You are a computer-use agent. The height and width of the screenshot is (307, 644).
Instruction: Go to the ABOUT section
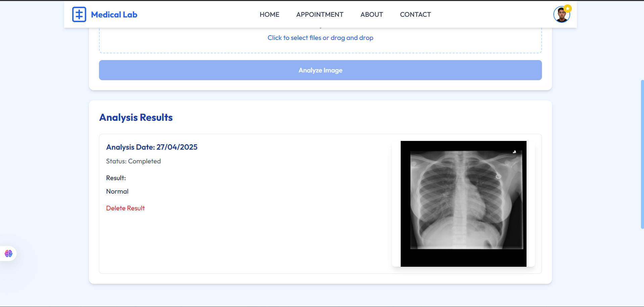pos(371,14)
